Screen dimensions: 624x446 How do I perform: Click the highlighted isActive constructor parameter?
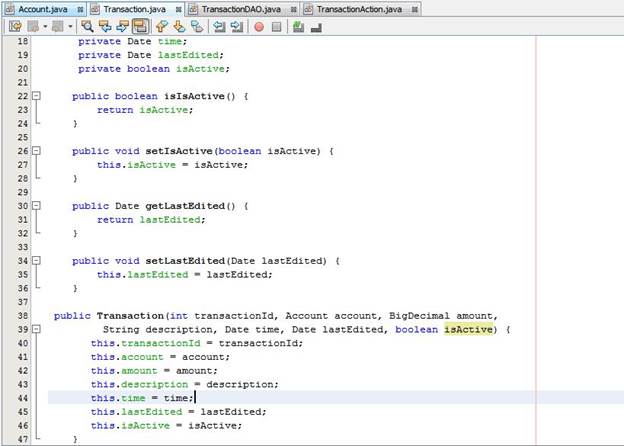coord(468,329)
